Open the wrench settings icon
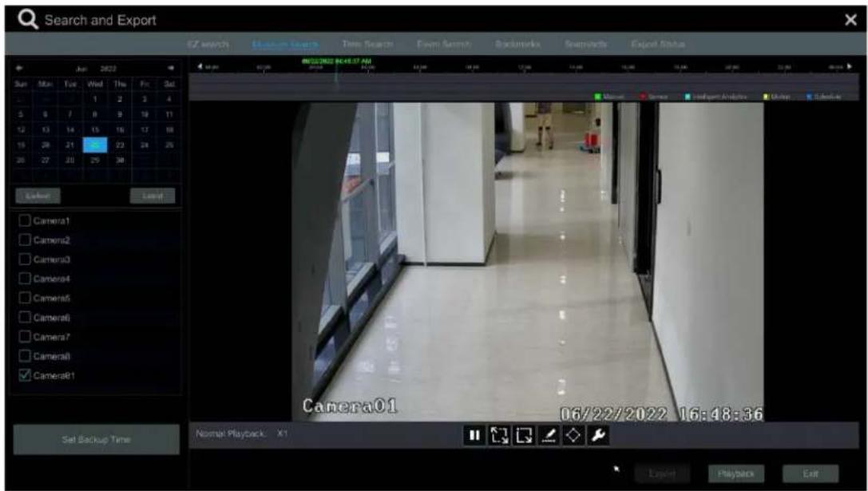 (x=598, y=436)
